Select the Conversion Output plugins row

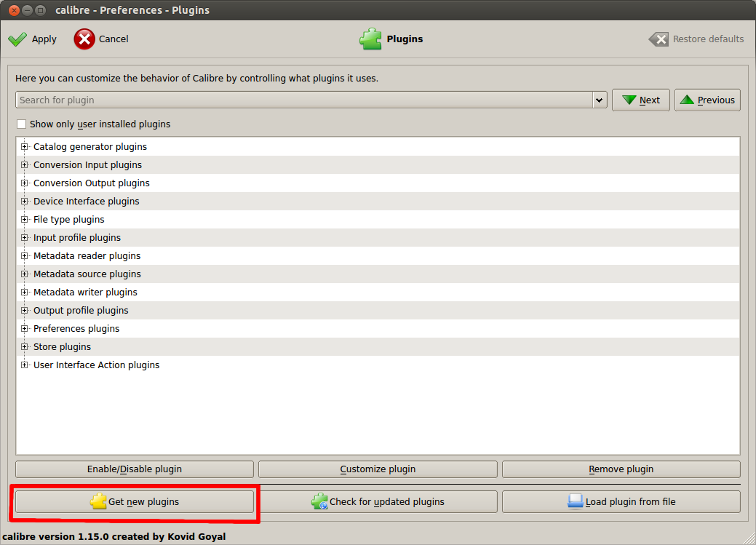(378, 183)
